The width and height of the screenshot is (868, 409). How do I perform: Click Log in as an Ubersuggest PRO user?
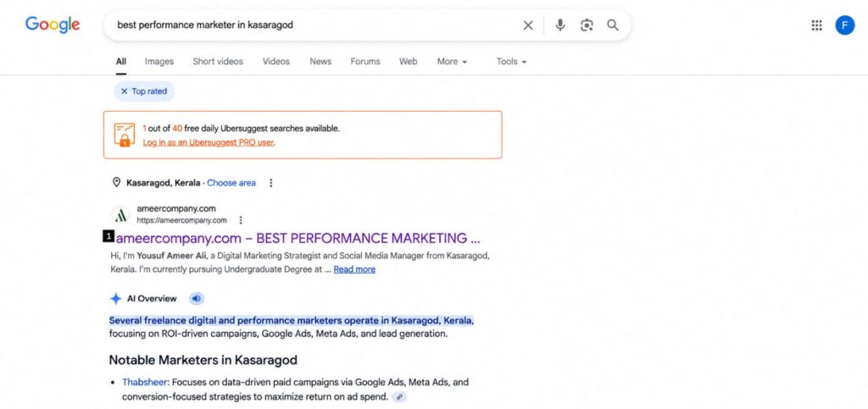(x=209, y=142)
